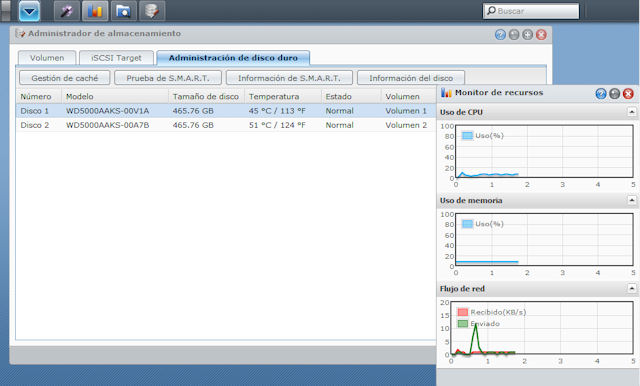Click the Normal status for Disco 1
The width and height of the screenshot is (640, 386).
coord(340,111)
